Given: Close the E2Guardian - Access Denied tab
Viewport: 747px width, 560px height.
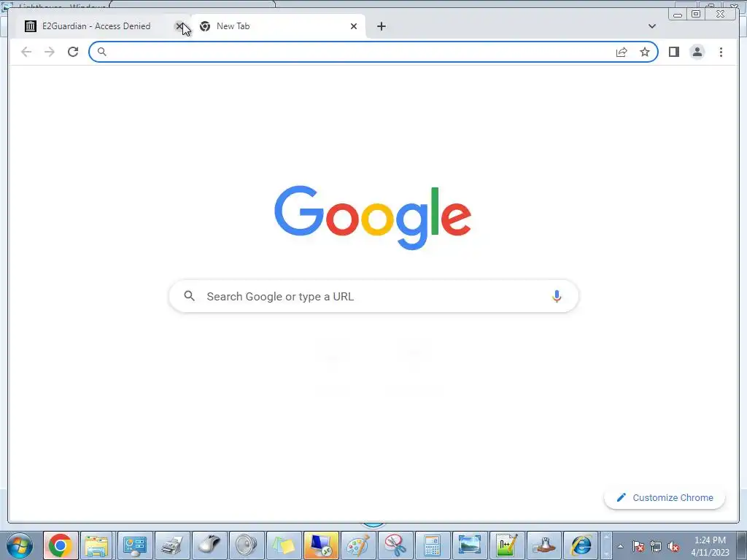Looking at the screenshot, I should [x=179, y=26].
